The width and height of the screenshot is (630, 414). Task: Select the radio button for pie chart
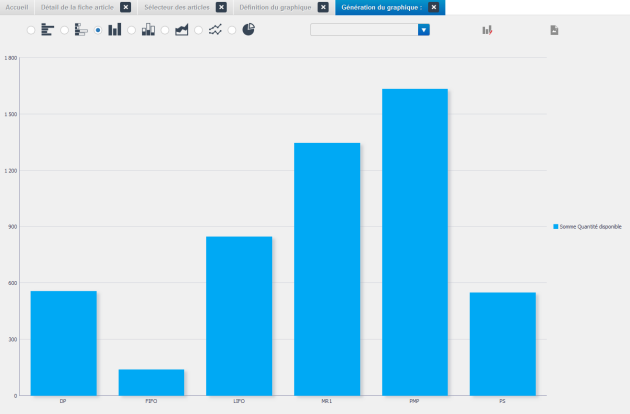(232, 30)
